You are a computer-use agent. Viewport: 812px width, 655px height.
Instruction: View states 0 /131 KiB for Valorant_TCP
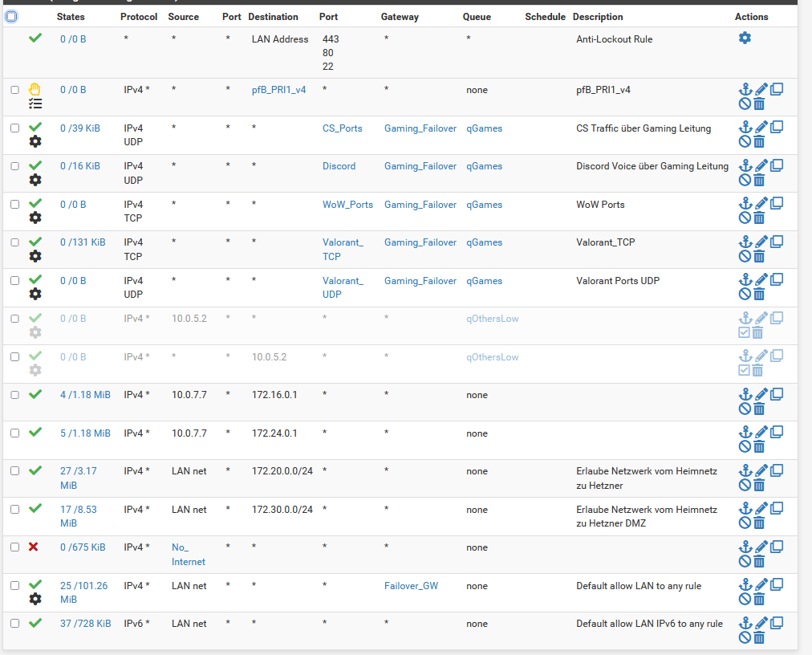(x=83, y=242)
